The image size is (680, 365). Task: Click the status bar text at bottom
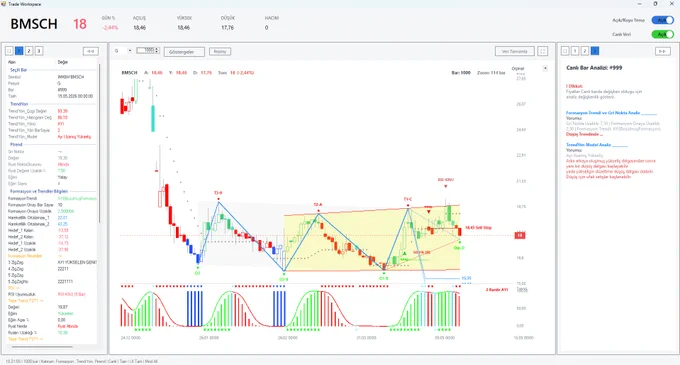coord(82,361)
